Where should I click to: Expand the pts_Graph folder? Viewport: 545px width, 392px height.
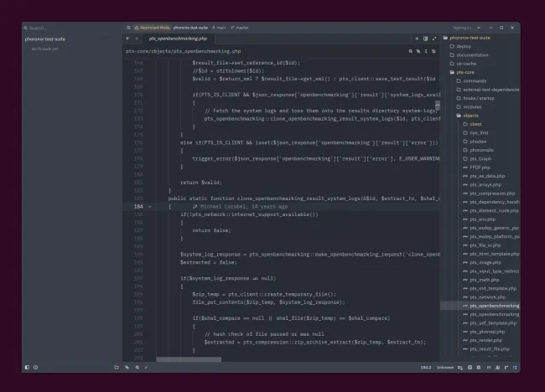pos(477,158)
